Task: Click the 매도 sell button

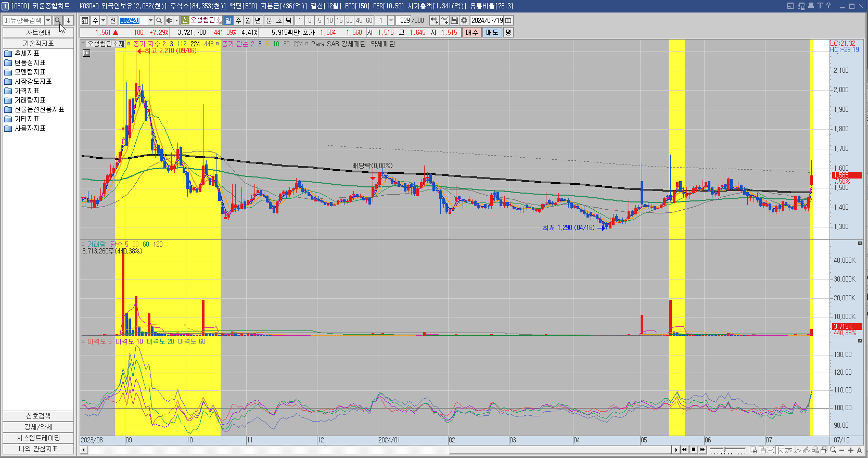Action: point(492,32)
